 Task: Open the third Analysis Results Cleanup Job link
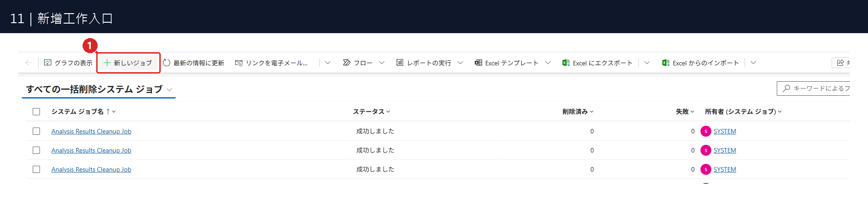[x=91, y=169]
